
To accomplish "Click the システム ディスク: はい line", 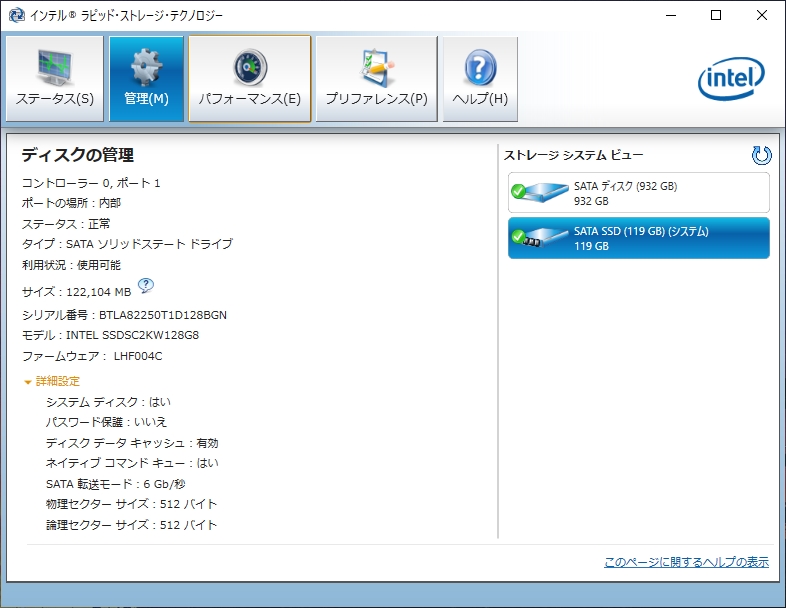I will (x=108, y=402).
